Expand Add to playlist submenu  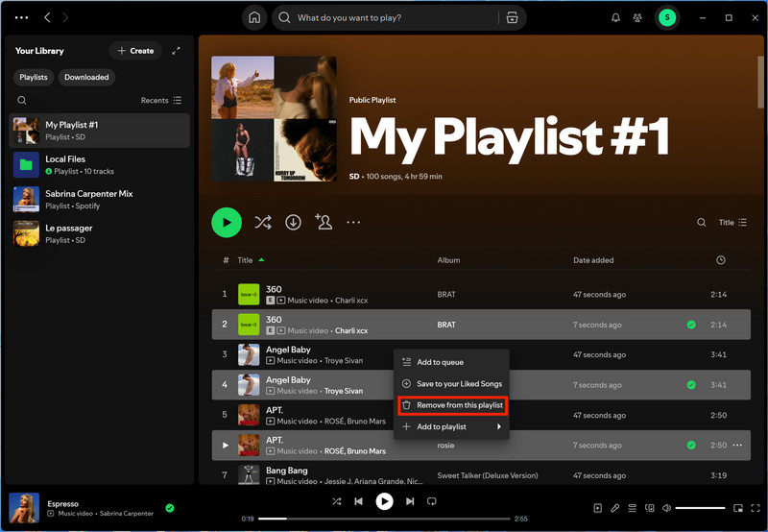[451, 426]
